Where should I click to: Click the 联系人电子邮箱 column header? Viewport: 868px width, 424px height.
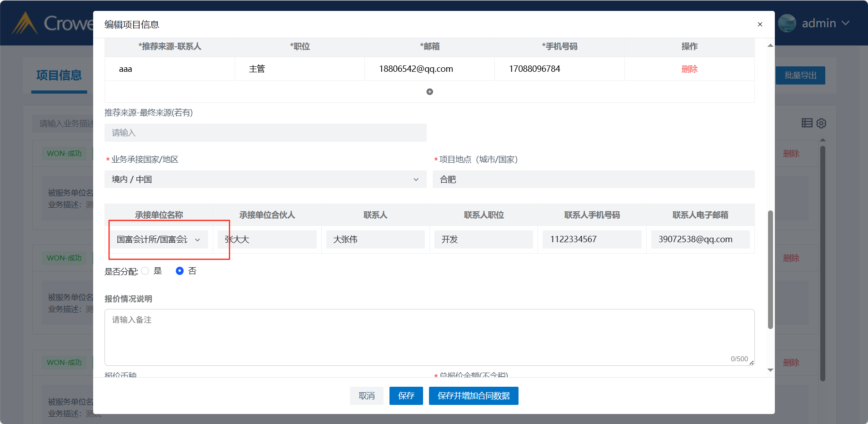point(700,215)
